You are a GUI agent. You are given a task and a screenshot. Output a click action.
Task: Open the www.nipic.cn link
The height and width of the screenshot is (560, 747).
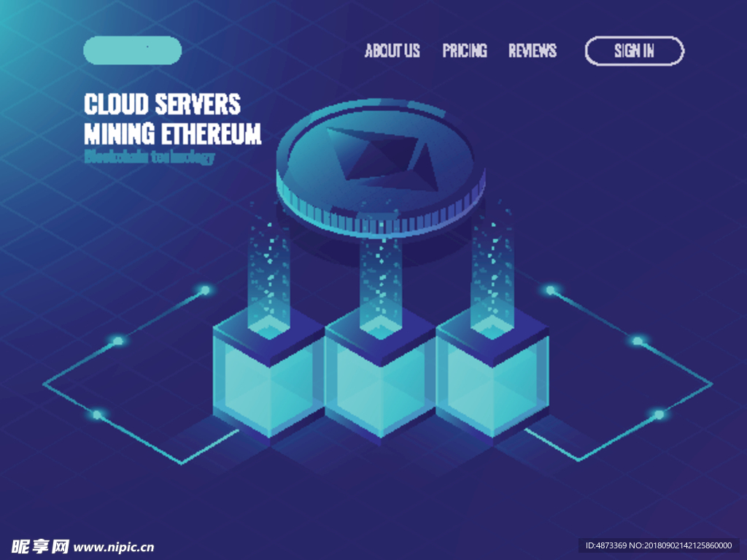[x=115, y=547]
